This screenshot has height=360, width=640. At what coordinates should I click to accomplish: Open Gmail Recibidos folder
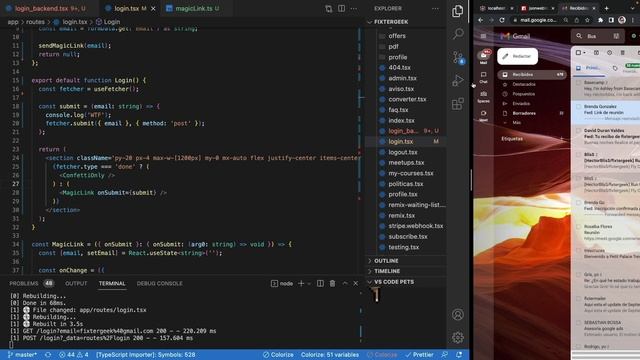532,74
